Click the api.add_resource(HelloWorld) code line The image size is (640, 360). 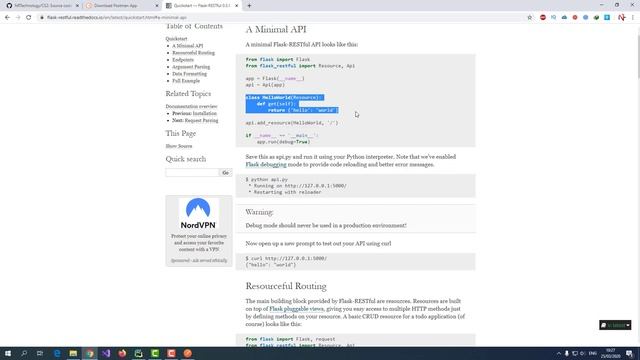pos(291,123)
